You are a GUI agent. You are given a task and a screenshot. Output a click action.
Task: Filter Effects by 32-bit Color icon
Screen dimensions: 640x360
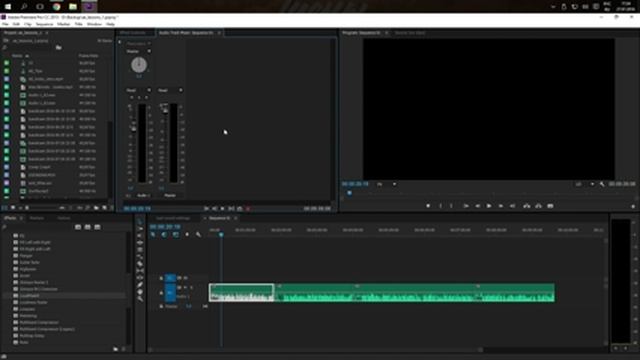[87, 227]
